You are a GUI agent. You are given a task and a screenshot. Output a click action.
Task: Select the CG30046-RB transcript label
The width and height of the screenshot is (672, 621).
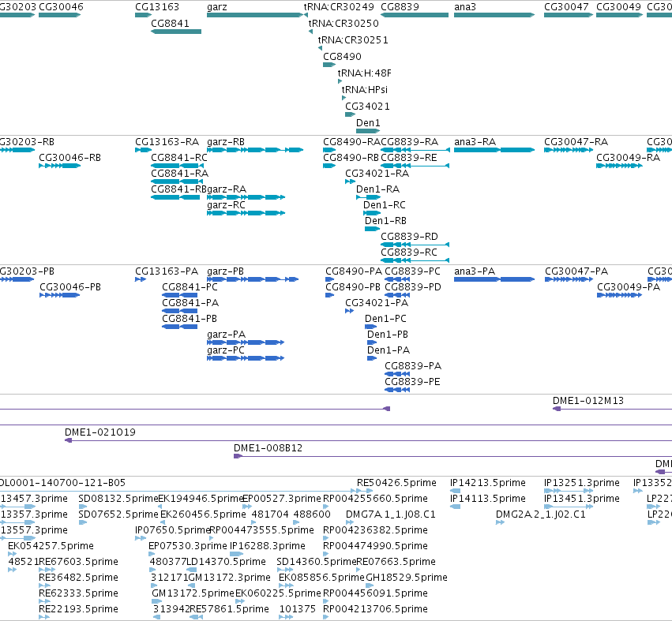pos(69,158)
